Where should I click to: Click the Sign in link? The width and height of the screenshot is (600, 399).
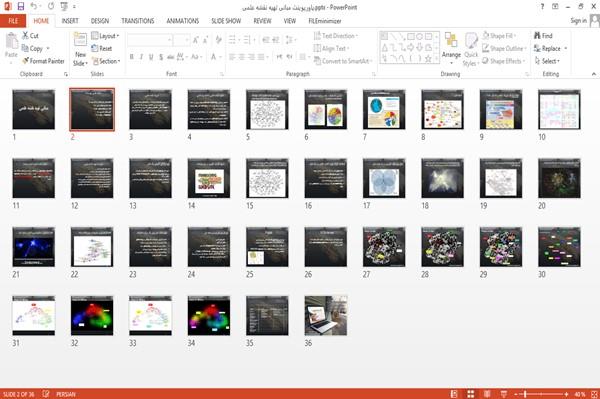point(578,21)
